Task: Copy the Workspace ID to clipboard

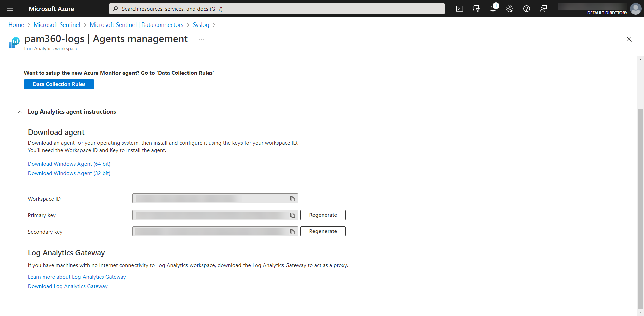Action: [x=292, y=199]
